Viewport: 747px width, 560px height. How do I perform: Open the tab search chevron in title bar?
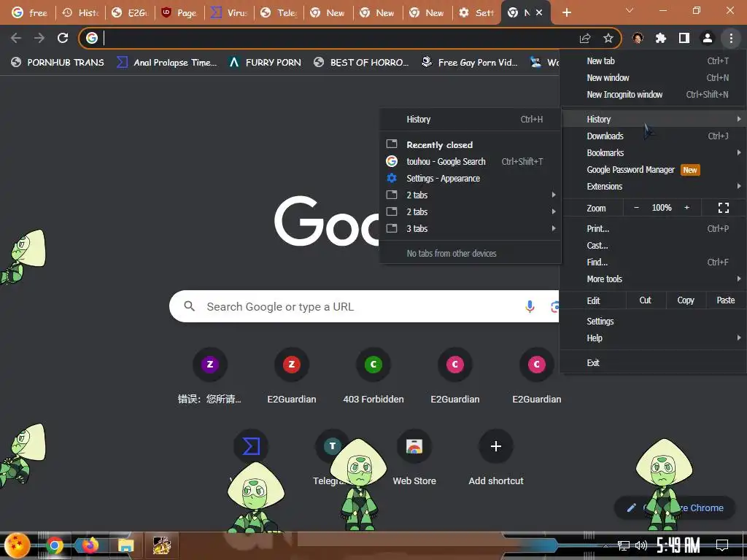point(630,10)
